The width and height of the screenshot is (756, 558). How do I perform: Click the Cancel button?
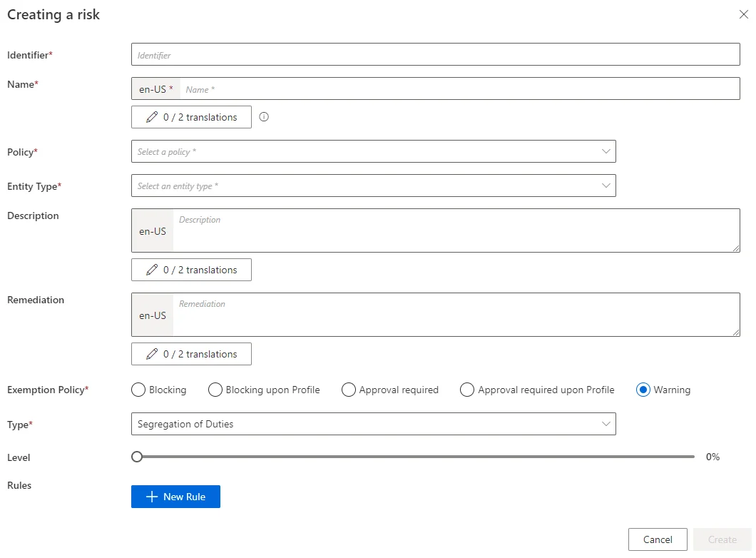coord(658,539)
